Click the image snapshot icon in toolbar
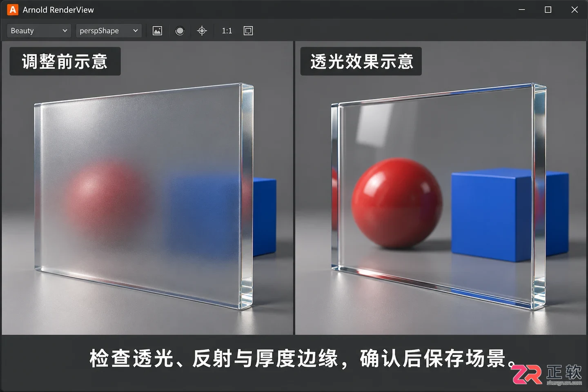588x392 pixels. [x=157, y=31]
